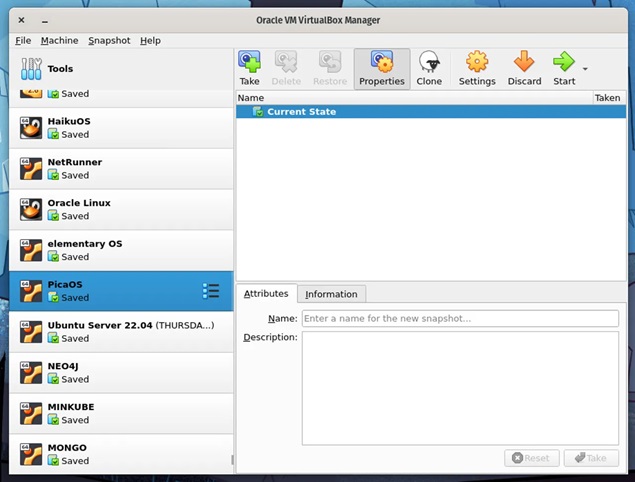Select the Ubuntu Server 22.04 machine icon
The image size is (635, 482).
[x=31, y=332]
